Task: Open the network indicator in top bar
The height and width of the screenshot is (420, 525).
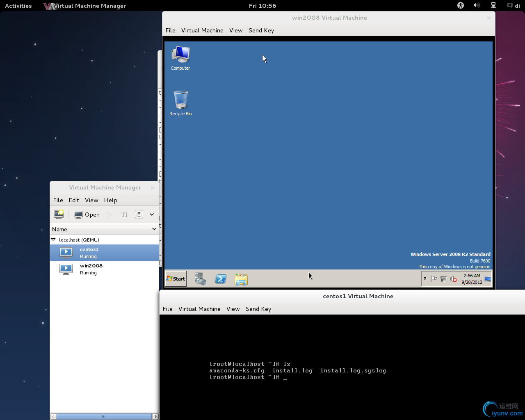Action: coord(493,5)
